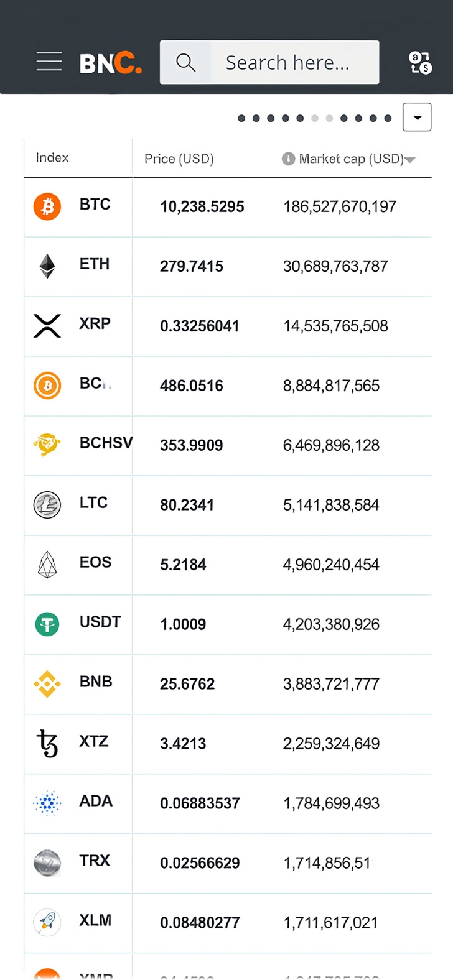Sort by Market cap (USD) arrow

coord(410,160)
